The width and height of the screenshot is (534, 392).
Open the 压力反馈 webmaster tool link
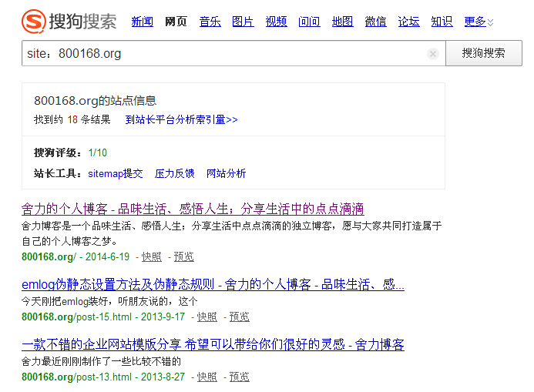click(174, 173)
